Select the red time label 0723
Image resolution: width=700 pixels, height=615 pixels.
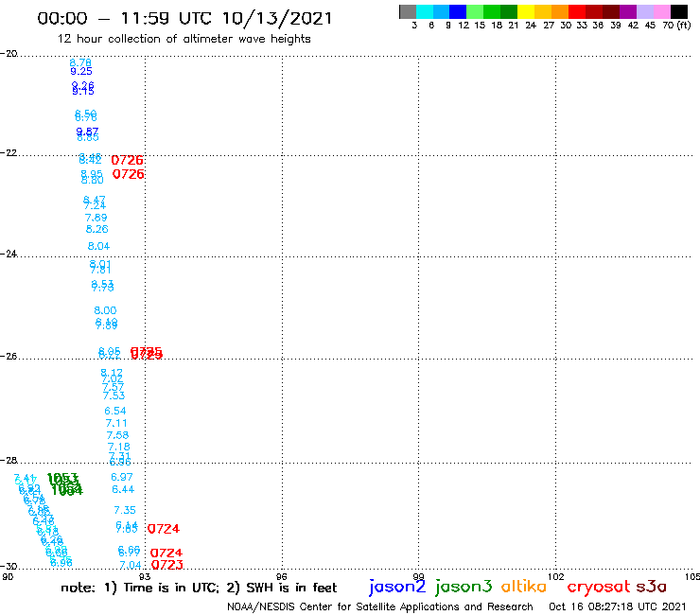coord(167,565)
